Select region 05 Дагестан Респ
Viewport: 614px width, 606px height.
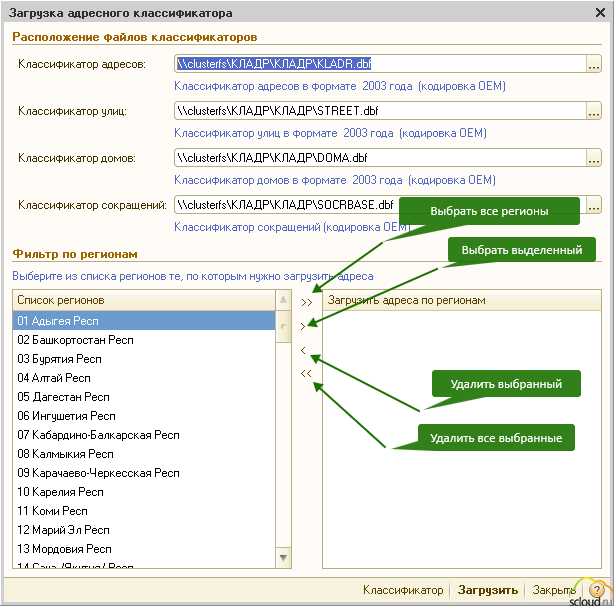pos(144,397)
